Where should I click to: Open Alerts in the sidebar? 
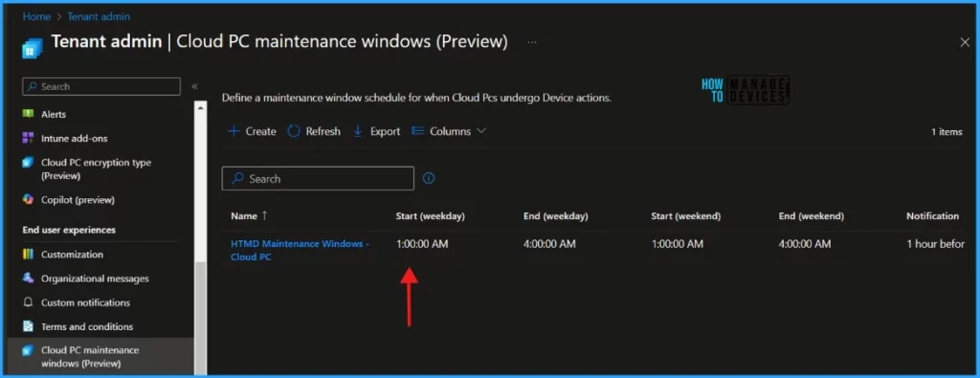point(54,114)
